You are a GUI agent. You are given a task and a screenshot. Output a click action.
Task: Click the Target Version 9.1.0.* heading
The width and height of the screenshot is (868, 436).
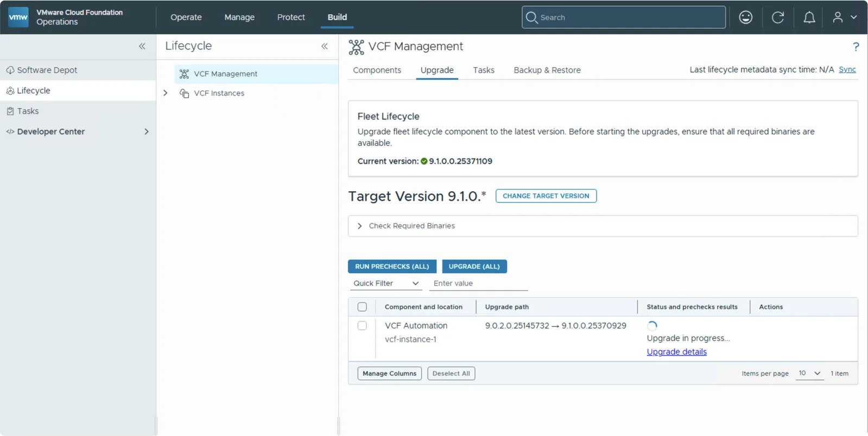[x=417, y=196]
